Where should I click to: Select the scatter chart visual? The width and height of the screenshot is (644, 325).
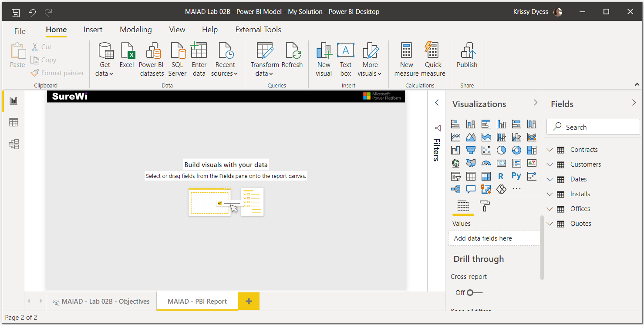(486, 151)
